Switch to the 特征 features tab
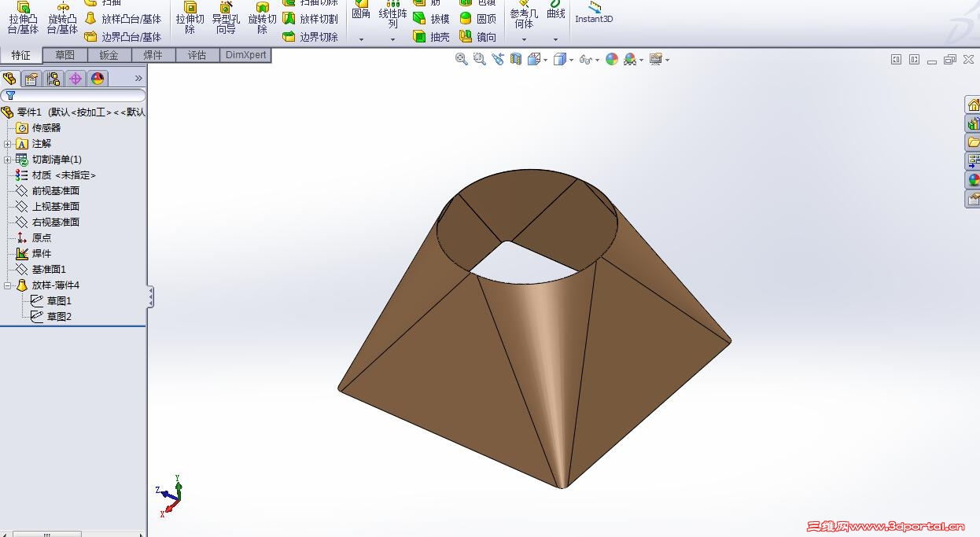980x537 pixels. 21,55
